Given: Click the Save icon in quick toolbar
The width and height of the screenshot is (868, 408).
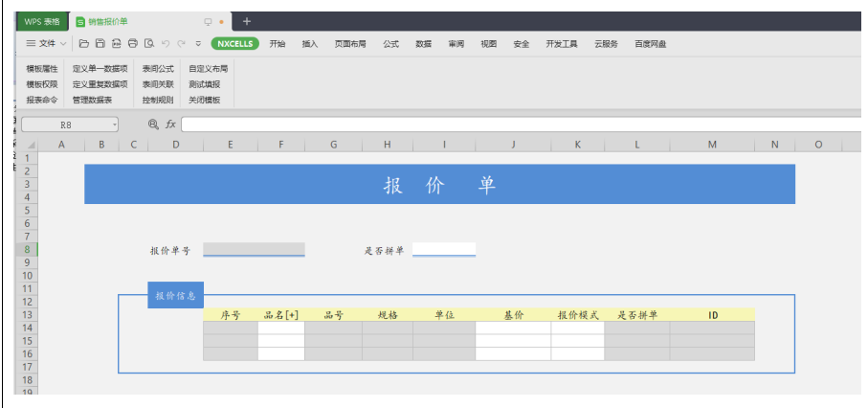Looking at the screenshot, I should click(100, 43).
